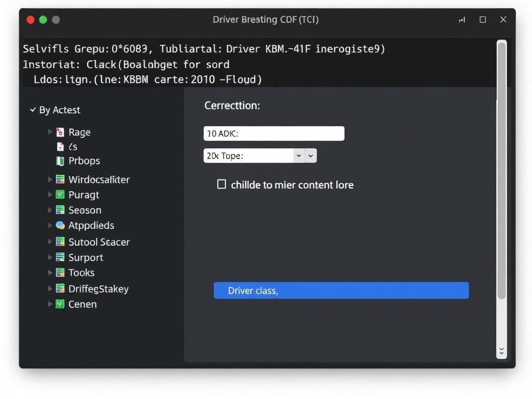Select the Cenen tree item label

pyautogui.click(x=83, y=304)
